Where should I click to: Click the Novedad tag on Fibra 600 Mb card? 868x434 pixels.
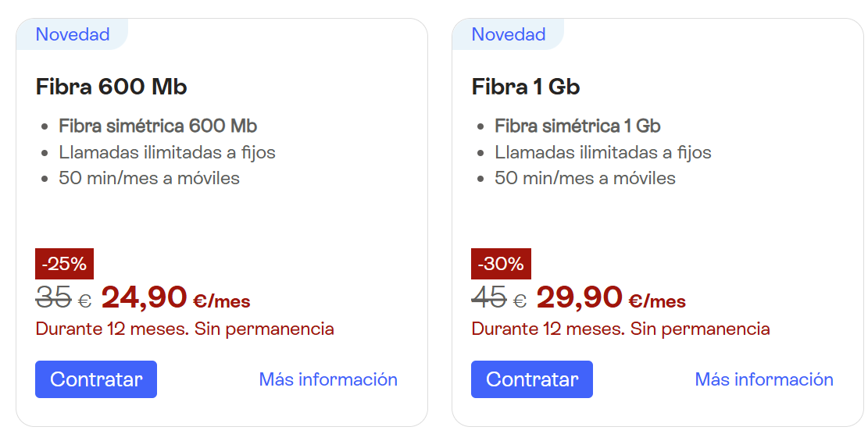click(x=73, y=34)
